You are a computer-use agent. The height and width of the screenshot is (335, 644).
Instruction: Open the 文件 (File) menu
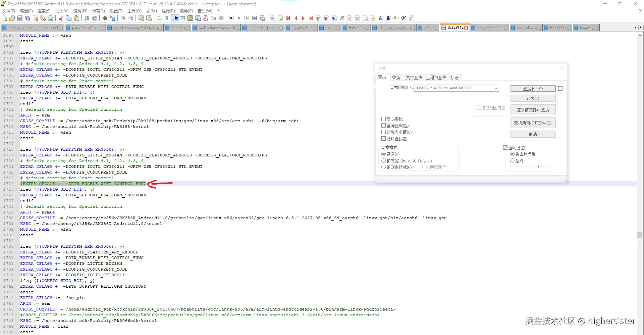[8, 11]
